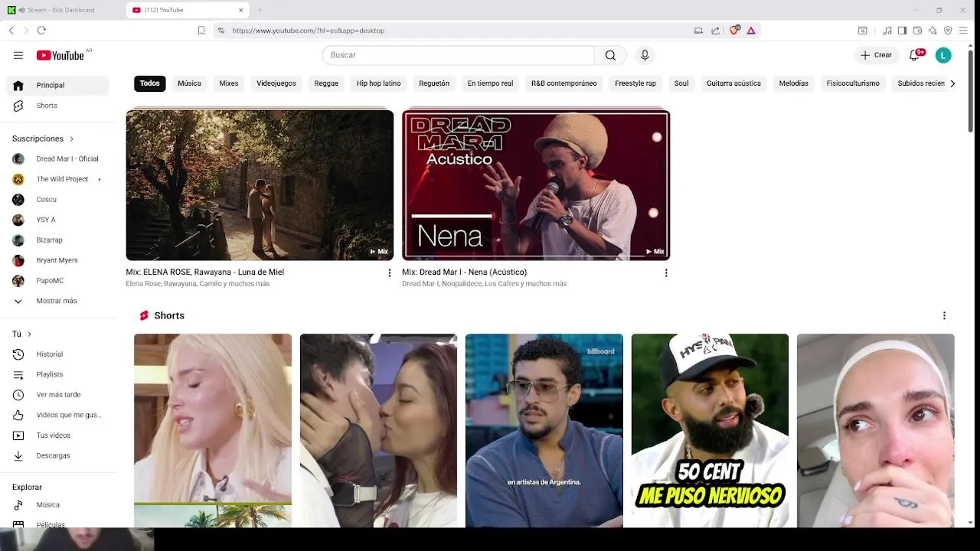Open Coscu channel subscription
This screenshot has width=980, height=551.
[57, 200]
